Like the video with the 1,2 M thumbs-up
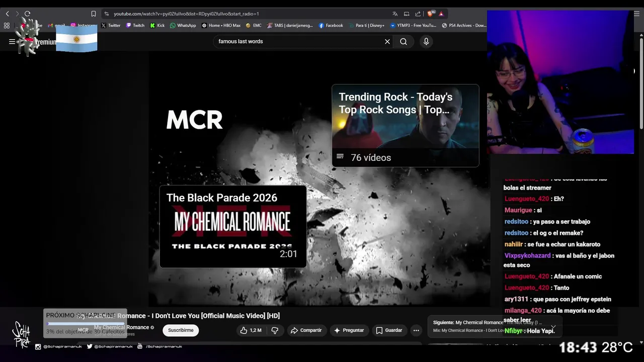 point(251,330)
